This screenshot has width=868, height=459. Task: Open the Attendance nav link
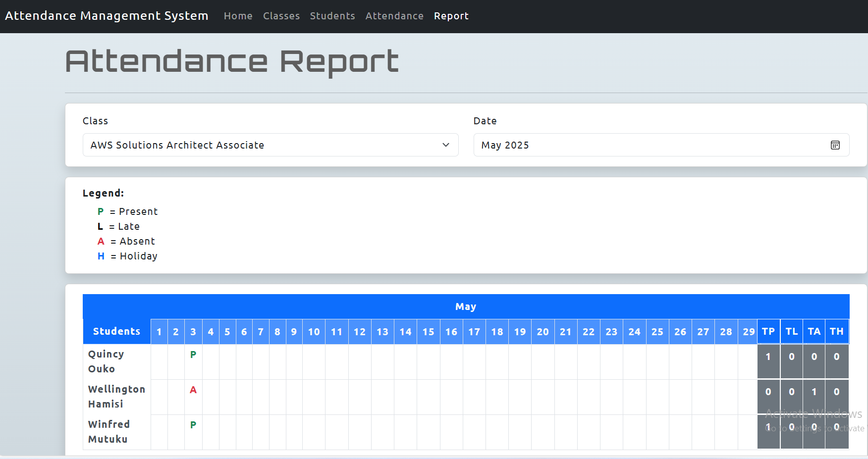[x=394, y=16]
